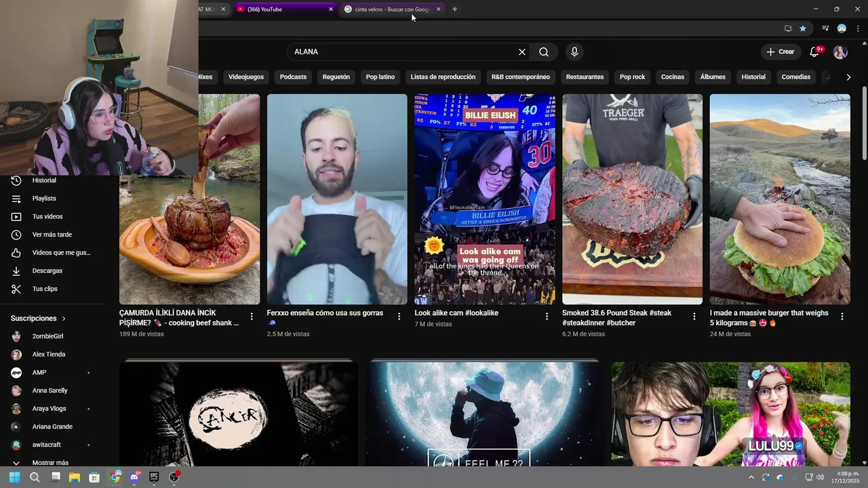The height and width of the screenshot is (488, 868).
Task: Expand the Suscripciones section chevron
Action: click(64, 319)
